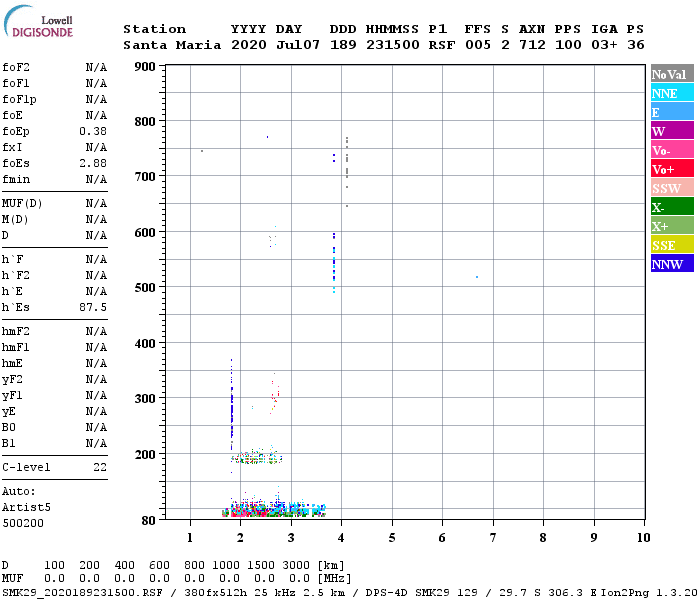The image size is (700, 600).
Task: Click the DPS-4D instrument model text
Action: (x=388, y=592)
